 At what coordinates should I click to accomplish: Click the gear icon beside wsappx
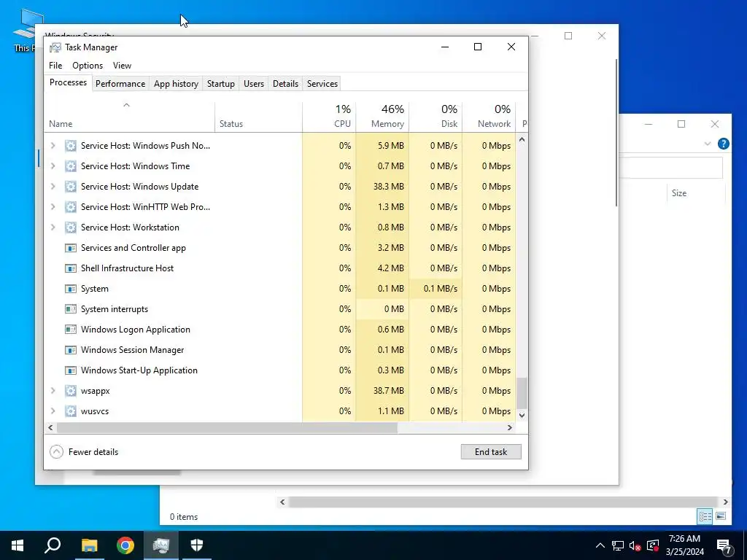point(71,391)
